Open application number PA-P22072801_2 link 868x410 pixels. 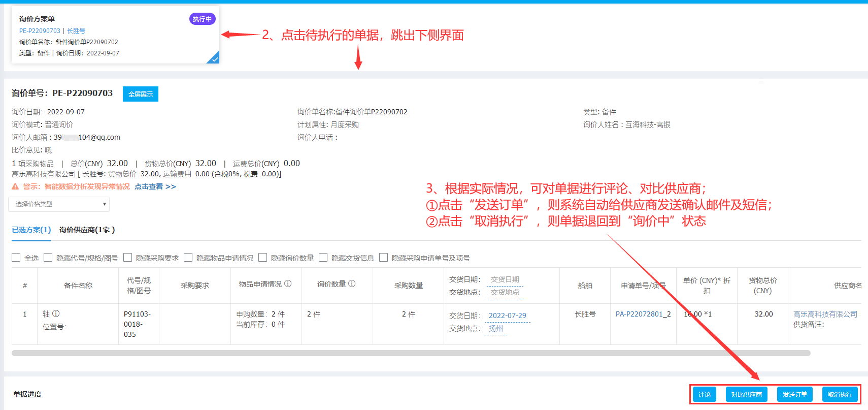pos(643,314)
